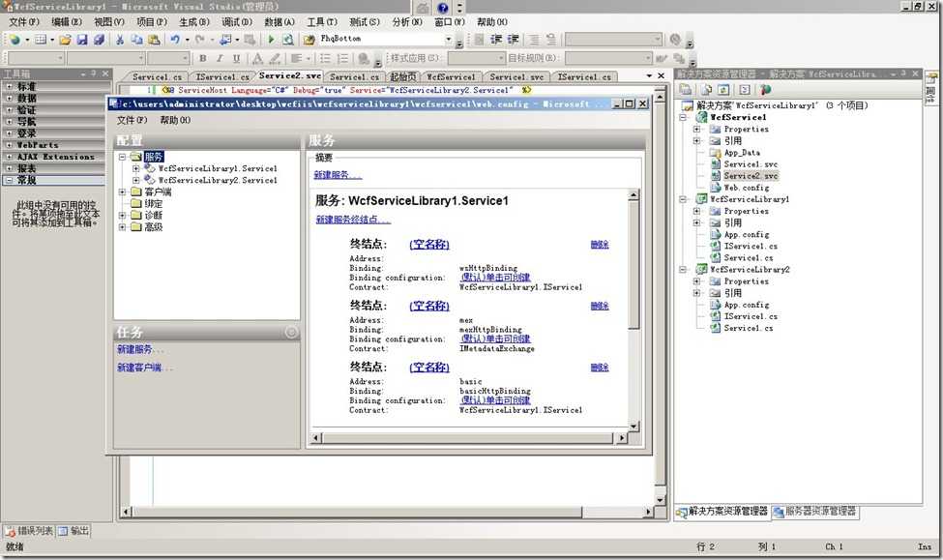The width and height of the screenshot is (943, 560).
Task: Expand the 客户端 folder node
Action: [122, 192]
